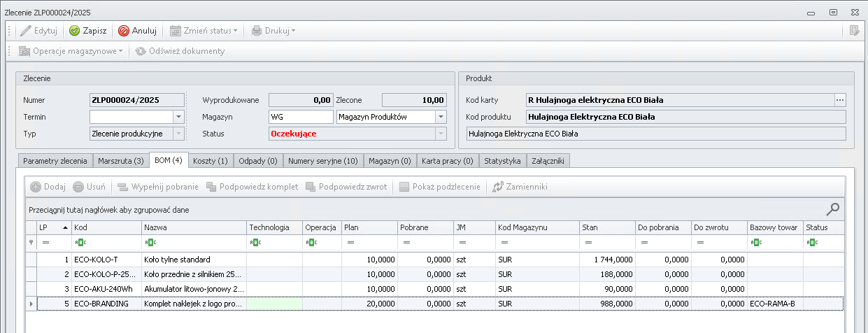Switch to Marszruta (3) tab
Screen dimensions: 868x333
tap(121, 161)
